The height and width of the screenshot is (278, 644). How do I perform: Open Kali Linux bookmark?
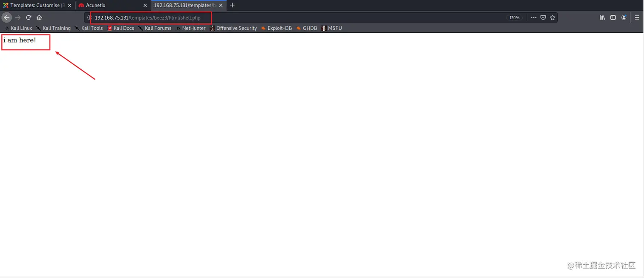tap(18, 28)
